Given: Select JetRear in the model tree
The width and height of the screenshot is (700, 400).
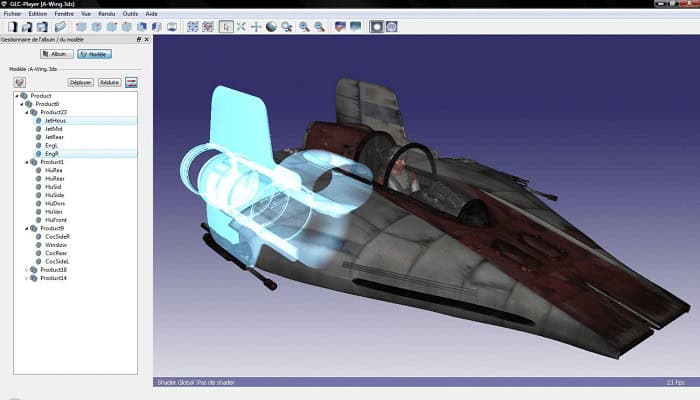Looking at the screenshot, I should tap(54, 137).
